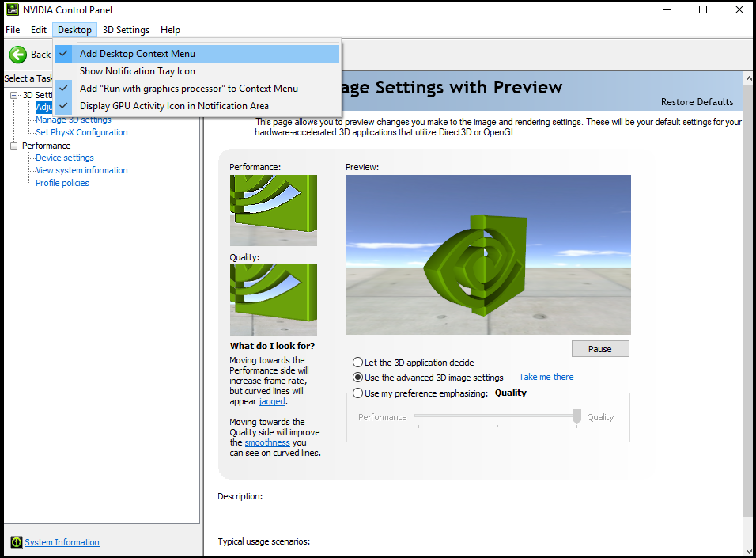This screenshot has height=558, width=756.
Task: Select Let the 3D application decide
Action: [358, 363]
